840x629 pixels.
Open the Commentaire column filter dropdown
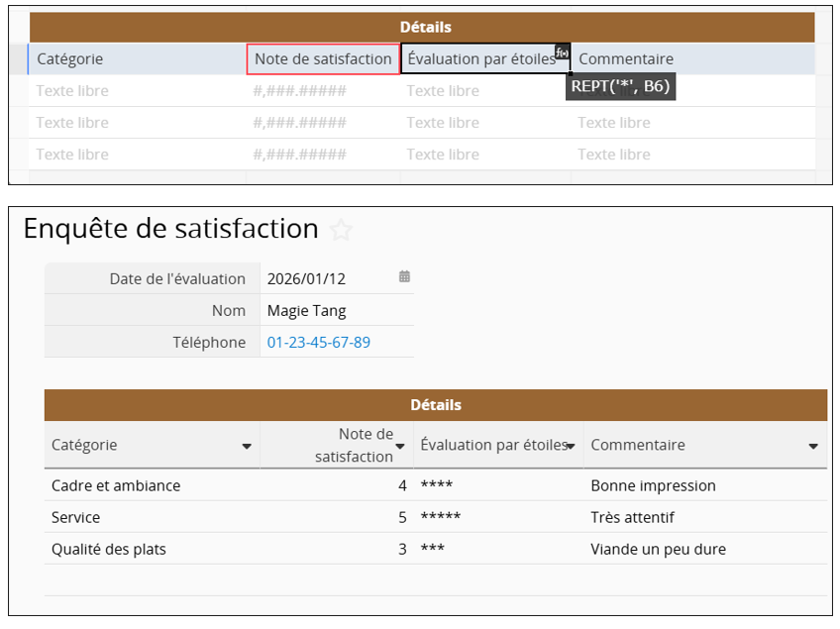pos(813,447)
